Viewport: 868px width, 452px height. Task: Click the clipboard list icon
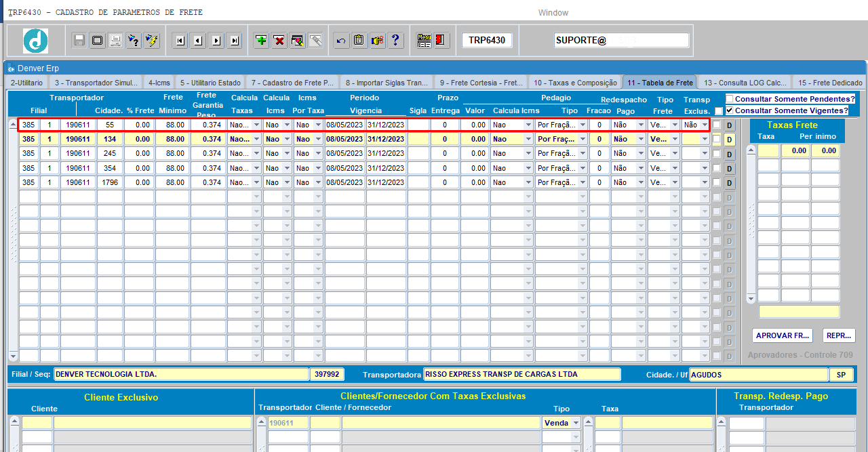pos(359,41)
